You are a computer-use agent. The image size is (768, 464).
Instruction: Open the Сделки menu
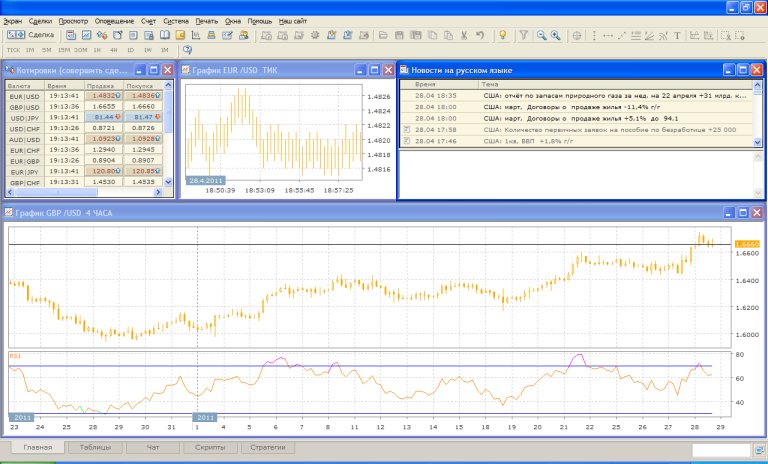41,20
